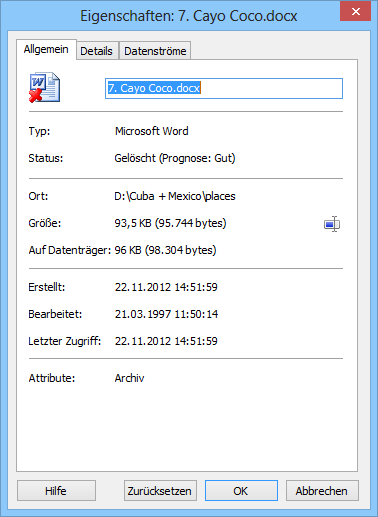Click the dialog title 'Eigenschaften: 7. Cayo Coco.docx'
This screenshot has width=378, height=517.
(x=189, y=16)
